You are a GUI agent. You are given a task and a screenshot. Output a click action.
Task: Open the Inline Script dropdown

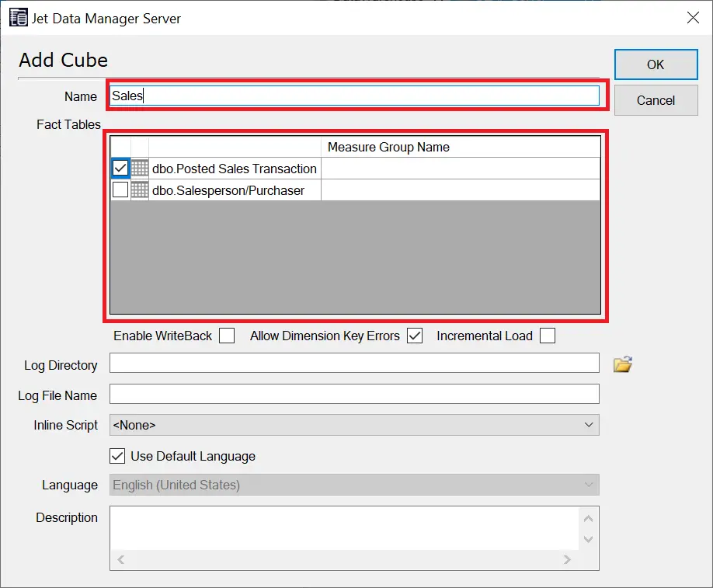pyautogui.click(x=354, y=425)
